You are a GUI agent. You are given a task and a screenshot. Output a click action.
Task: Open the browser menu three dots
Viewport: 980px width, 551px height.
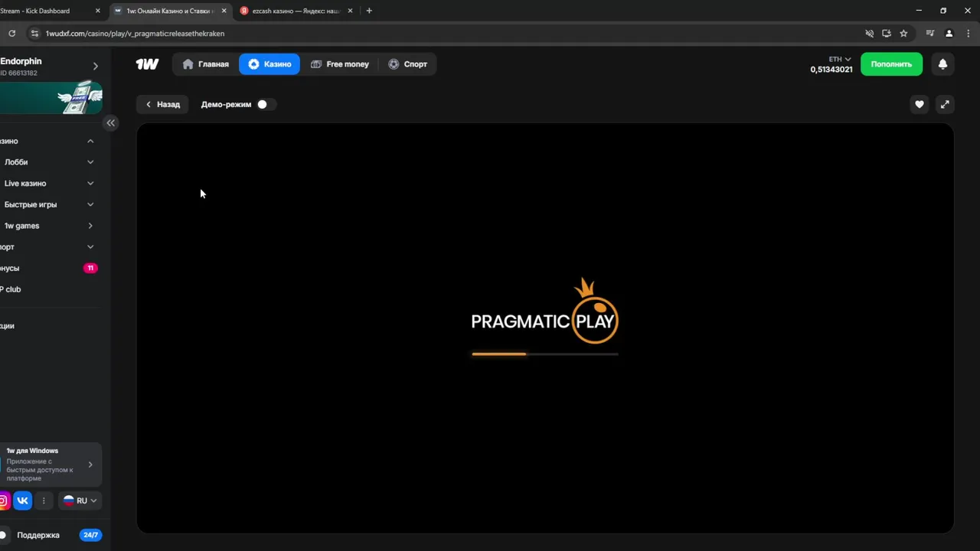coord(969,34)
